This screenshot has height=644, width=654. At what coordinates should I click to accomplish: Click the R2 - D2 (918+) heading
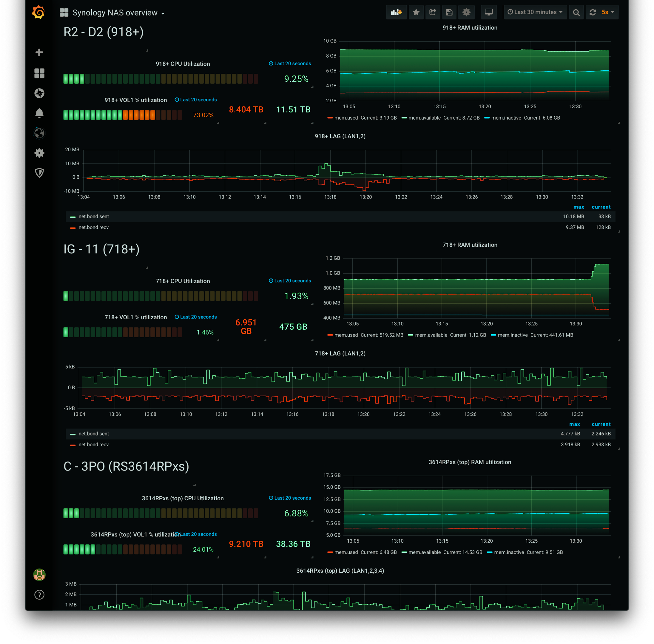pos(104,32)
